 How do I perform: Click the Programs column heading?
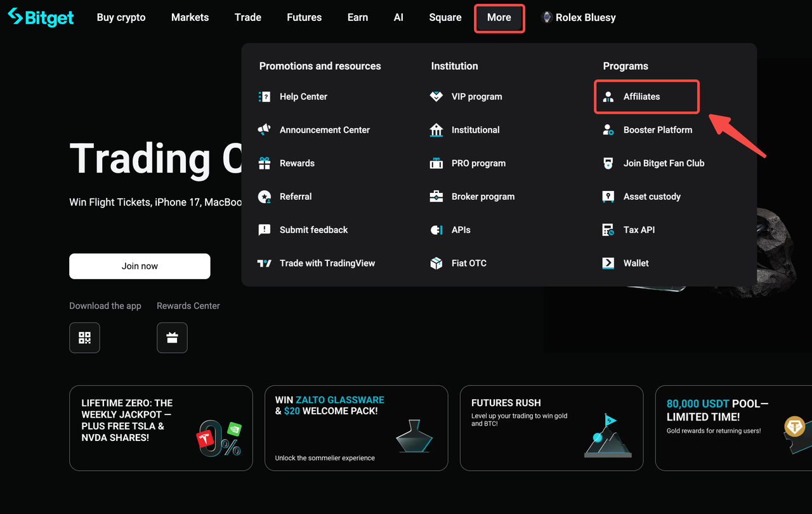click(x=625, y=66)
